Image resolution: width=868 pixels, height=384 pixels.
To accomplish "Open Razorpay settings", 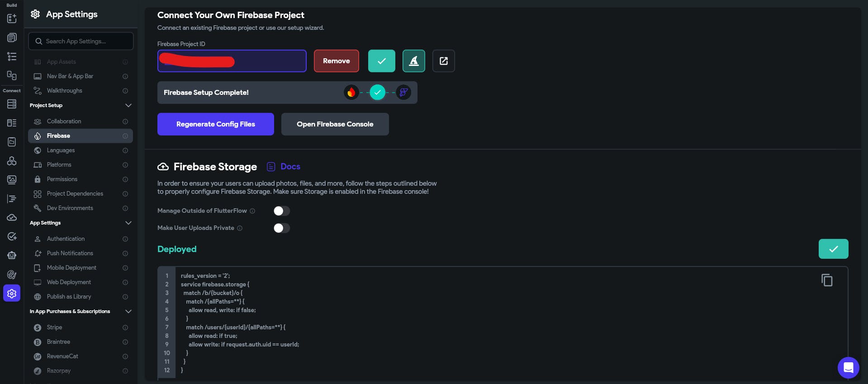I will (81, 371).
